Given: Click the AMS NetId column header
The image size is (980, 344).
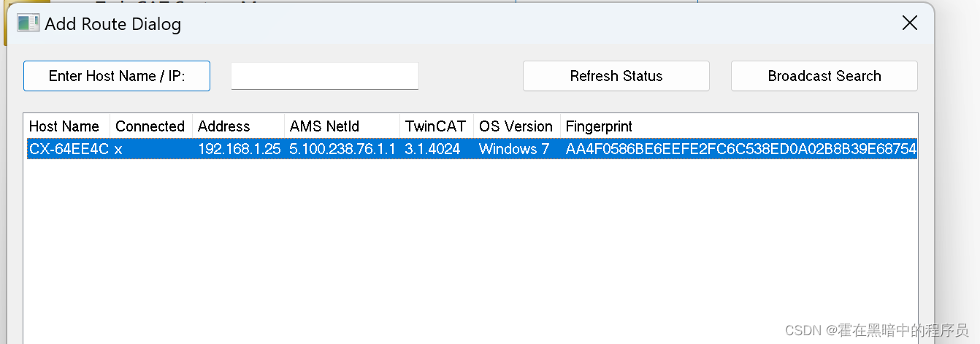Looking at the screenshot, I should 324,126.
